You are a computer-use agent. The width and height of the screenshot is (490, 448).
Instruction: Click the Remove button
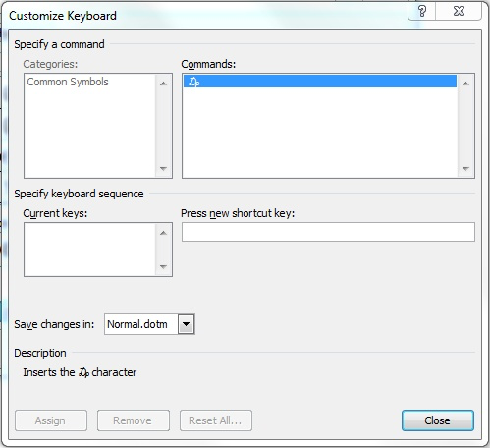pos(134,420)
